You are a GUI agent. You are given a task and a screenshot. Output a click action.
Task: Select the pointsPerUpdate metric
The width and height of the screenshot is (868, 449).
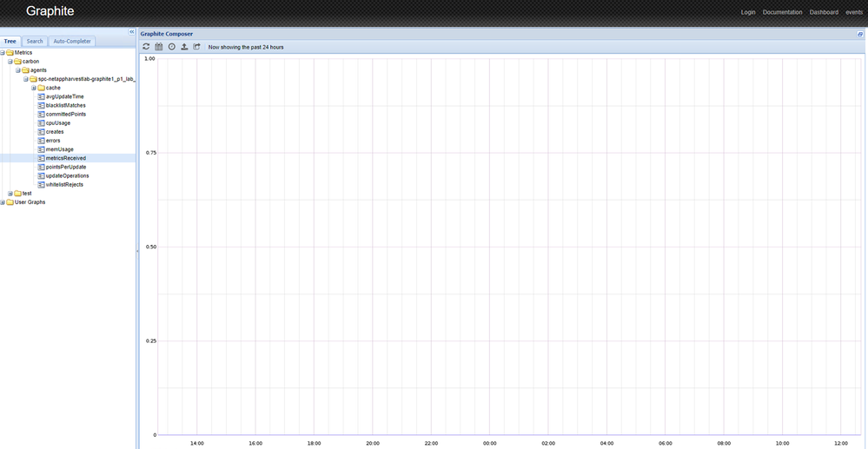point(66,167)
